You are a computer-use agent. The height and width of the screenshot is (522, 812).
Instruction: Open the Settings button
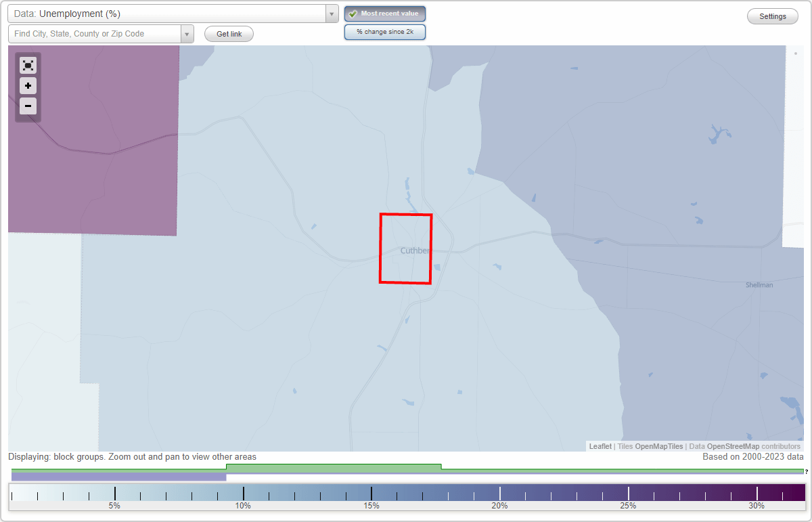773,17
